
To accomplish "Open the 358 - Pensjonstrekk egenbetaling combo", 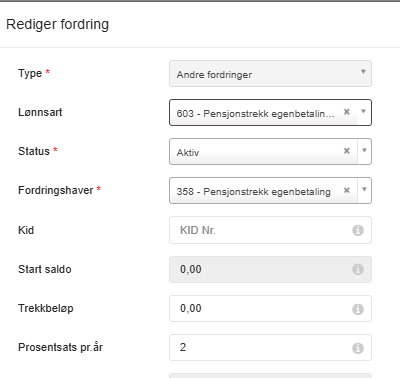I will [x=270, y=190].
